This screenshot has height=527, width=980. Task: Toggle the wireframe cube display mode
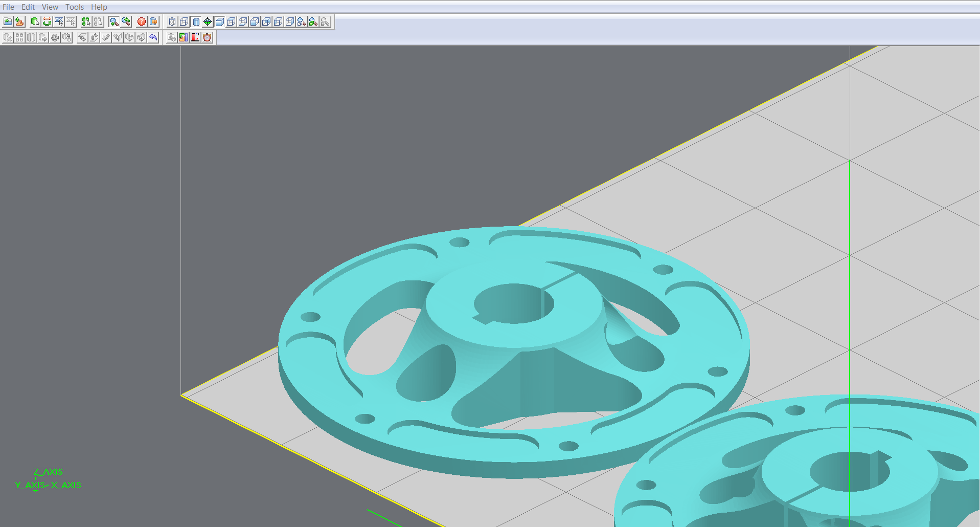click(184, 21)
